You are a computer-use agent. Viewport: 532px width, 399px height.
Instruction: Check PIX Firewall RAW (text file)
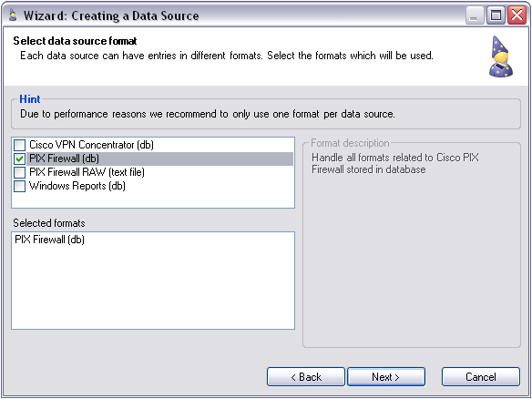click(19, 172)
